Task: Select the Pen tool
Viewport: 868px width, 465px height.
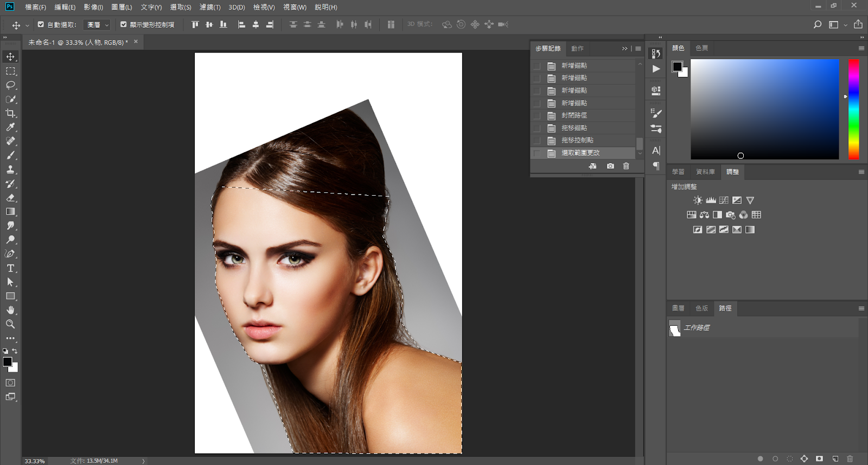Action: pos(10,254)
